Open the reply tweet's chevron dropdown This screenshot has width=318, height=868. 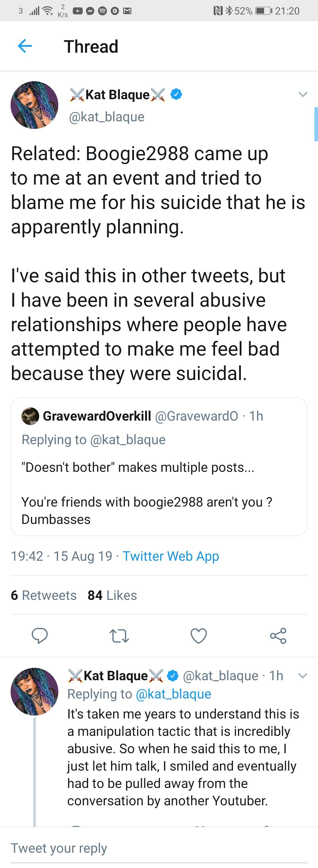[x=303, y=675]
